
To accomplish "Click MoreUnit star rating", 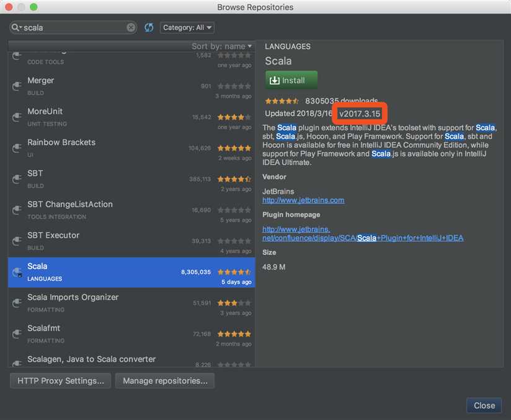I will (234, 117).
